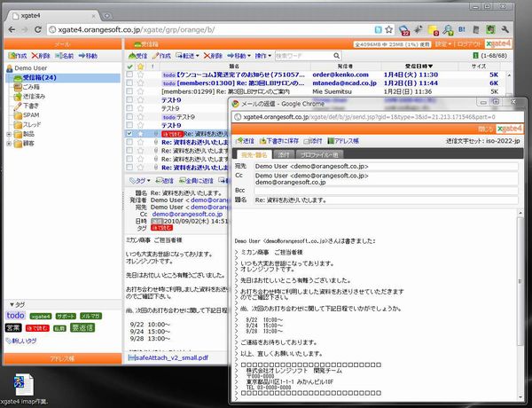Check the members:01300 message checkbox
Viewport: 532px width, 408px height.
[x=129, y=82]
